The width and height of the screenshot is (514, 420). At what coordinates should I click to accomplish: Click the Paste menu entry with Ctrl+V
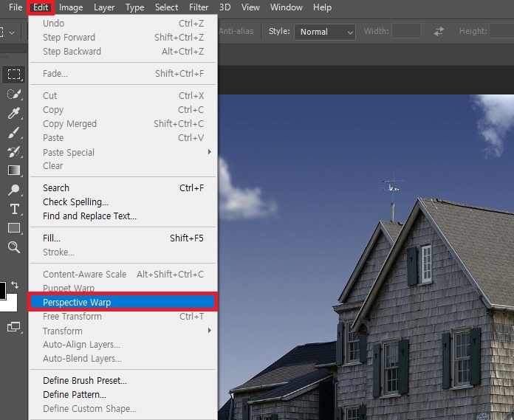[x=123, y=137]
